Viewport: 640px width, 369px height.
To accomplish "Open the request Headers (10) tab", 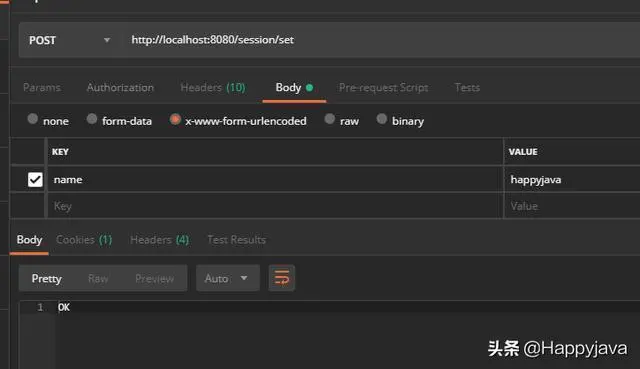I will tap(213, 87).
